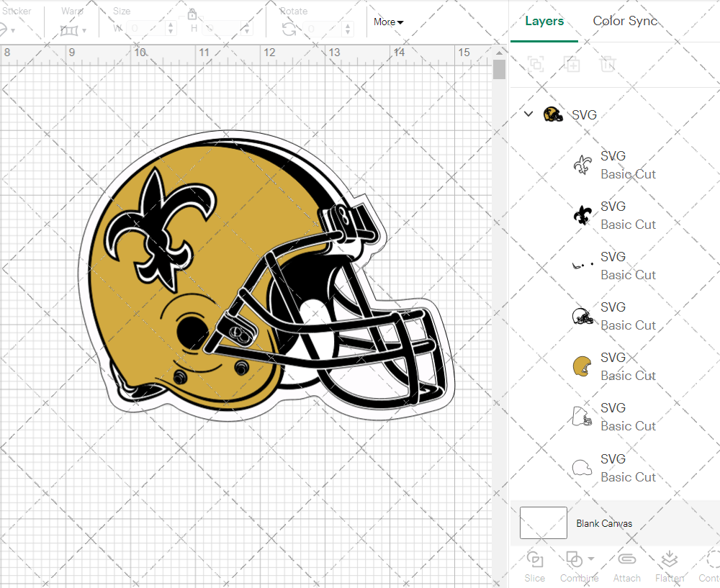Switch to the Layers tab
The height and width of the screenshot is (588, 720).
(x=544, y=21)
